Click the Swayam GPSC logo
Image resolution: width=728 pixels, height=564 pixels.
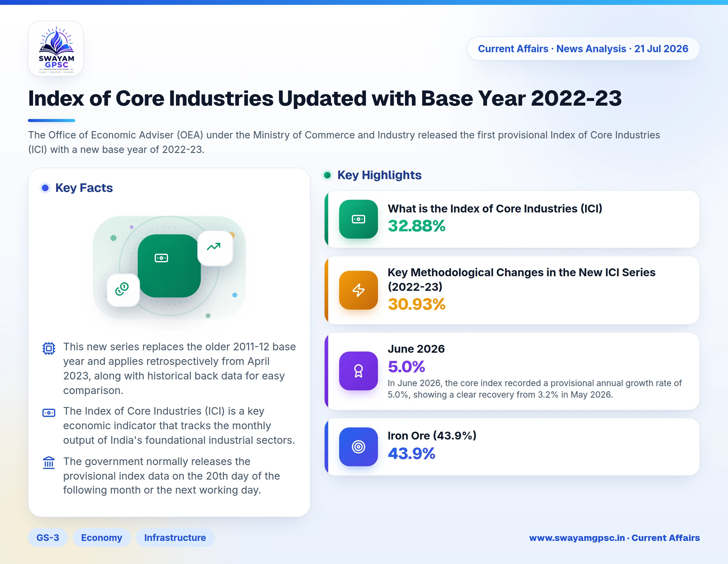pos(56,48)
